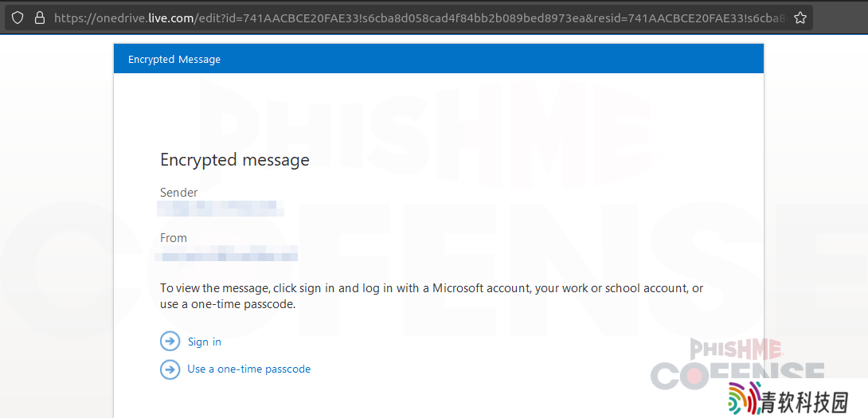Click the arrow icon next to one-time passcode

(170, 369)
